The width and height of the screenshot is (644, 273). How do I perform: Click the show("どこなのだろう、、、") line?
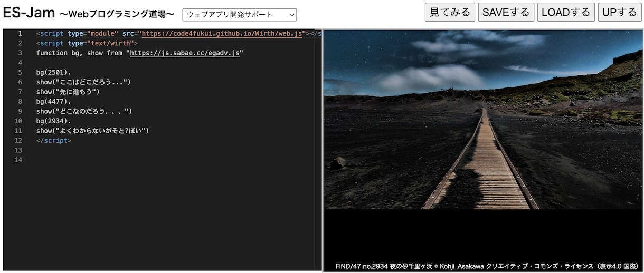coord(83,111)
